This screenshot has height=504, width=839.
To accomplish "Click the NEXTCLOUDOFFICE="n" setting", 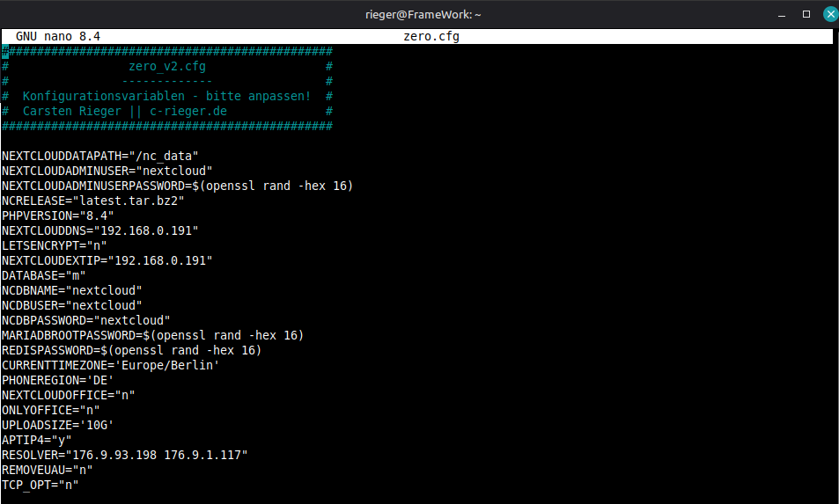I will pyautogui.click(x=68, y=395).
